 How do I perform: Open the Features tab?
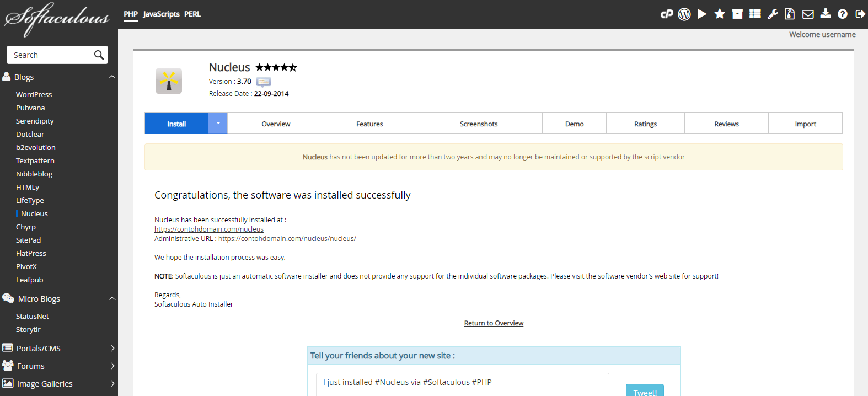(x=369, y=124)
